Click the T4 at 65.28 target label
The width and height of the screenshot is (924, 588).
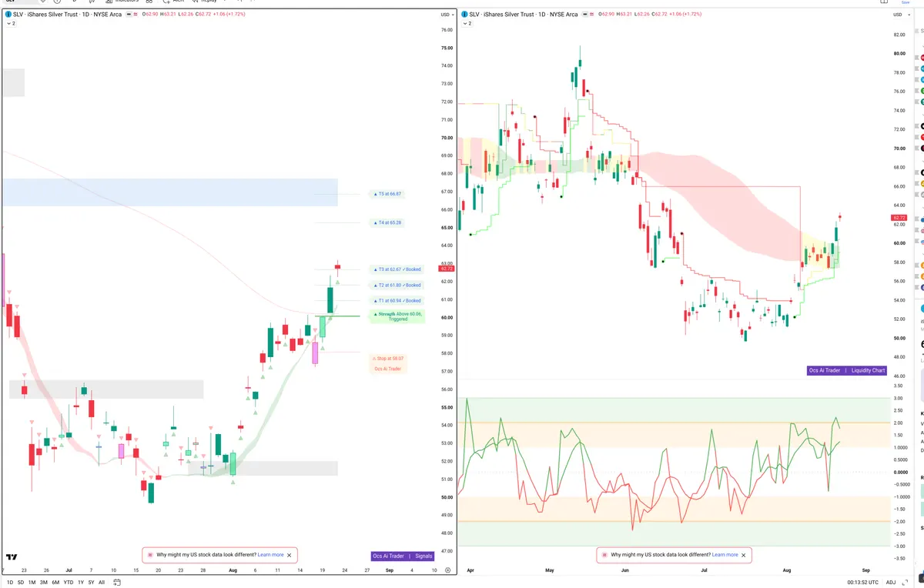pyautogui.click(x=386, y=222)
